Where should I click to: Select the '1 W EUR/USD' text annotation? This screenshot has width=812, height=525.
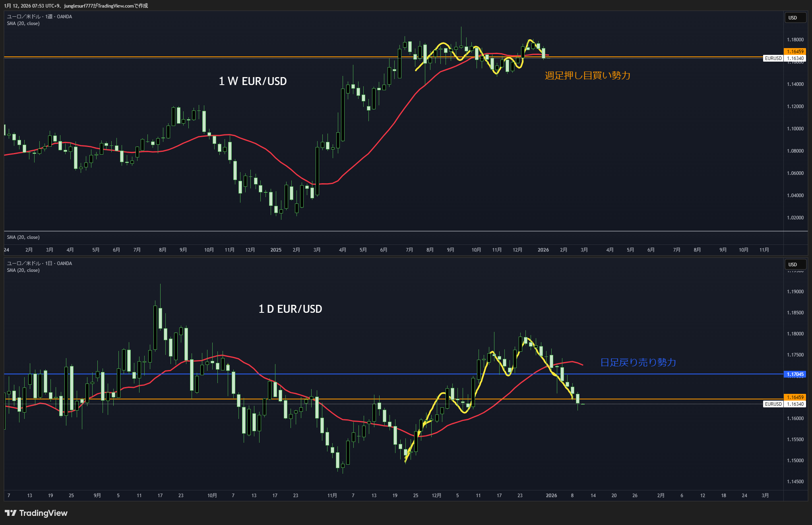(x=253, y=81)
